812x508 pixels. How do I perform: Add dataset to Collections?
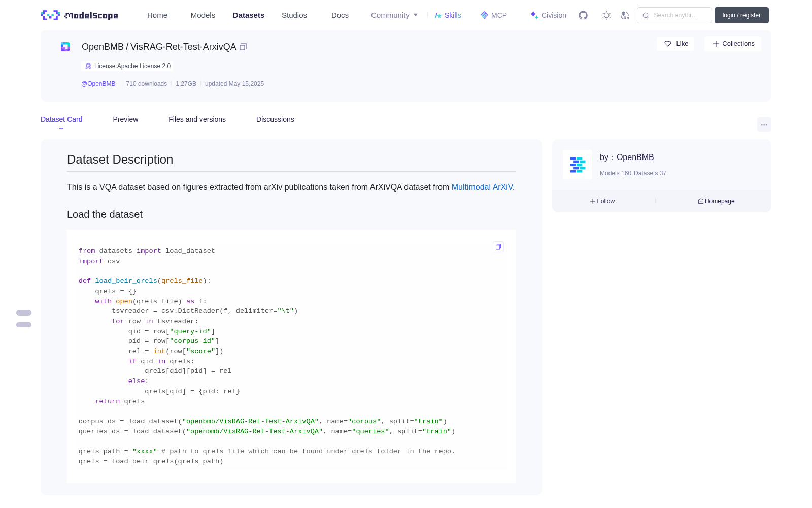click(733, 44)
